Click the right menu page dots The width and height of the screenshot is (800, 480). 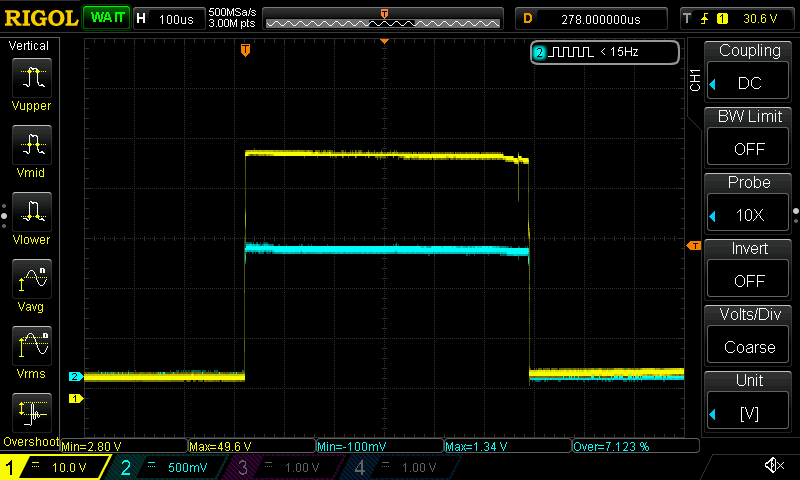coord(795,216)
